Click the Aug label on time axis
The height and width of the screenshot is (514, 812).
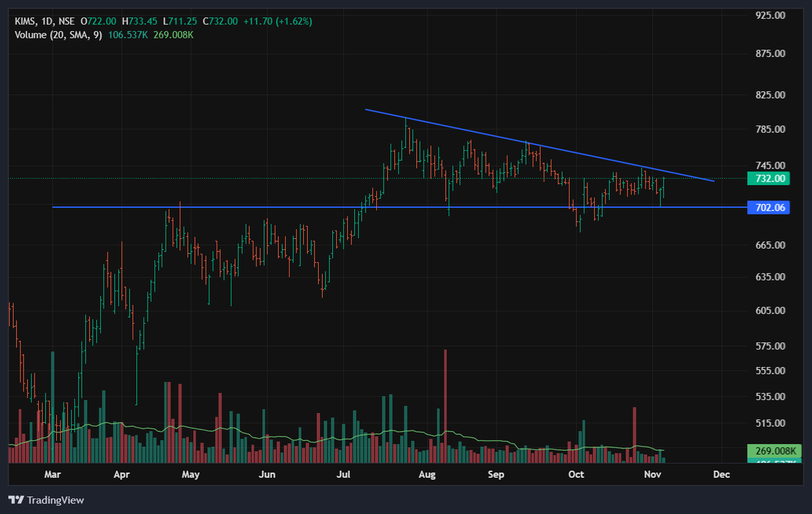426,475
